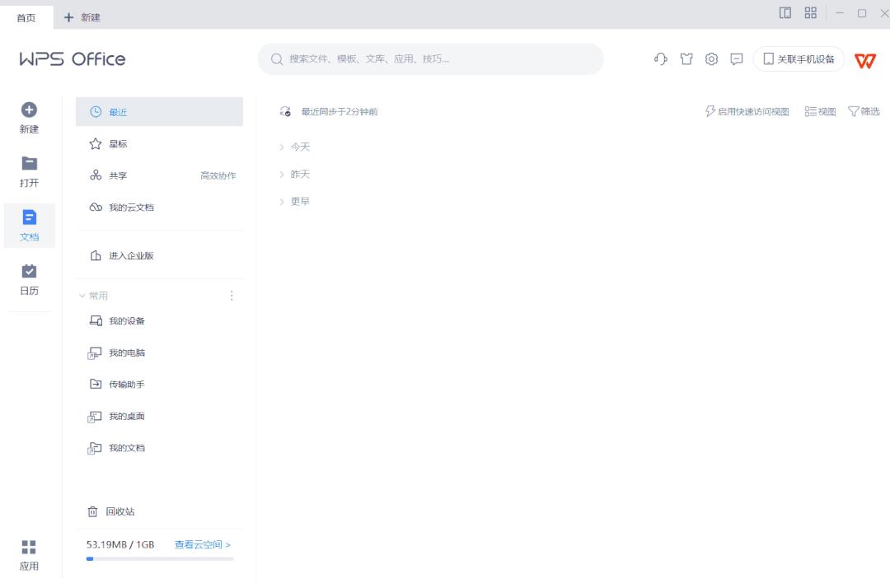Click the split window layout icon

[x=785, y=13]
